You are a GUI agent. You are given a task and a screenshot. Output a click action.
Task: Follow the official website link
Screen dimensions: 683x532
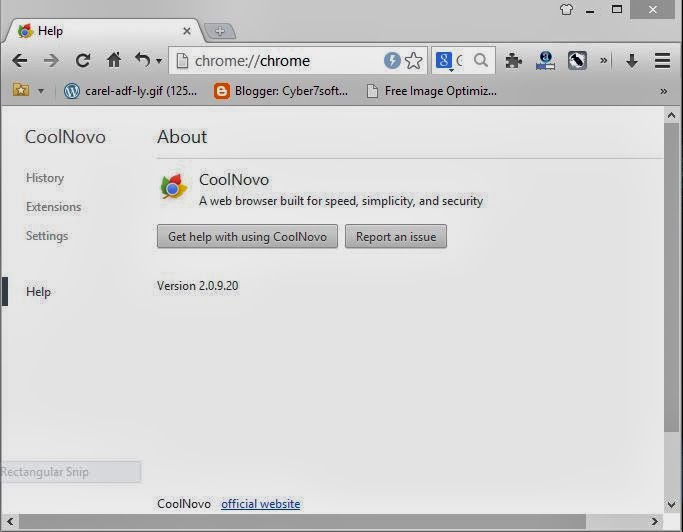click(260, 504)
